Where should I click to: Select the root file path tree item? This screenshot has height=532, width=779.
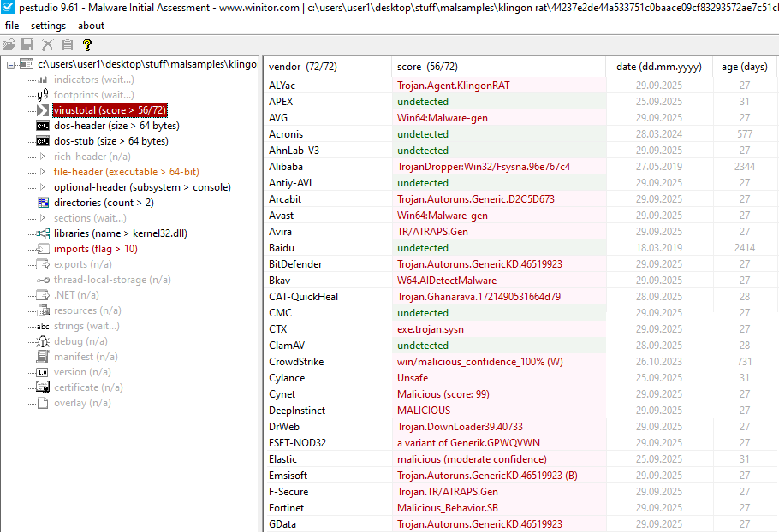point(147,64)
